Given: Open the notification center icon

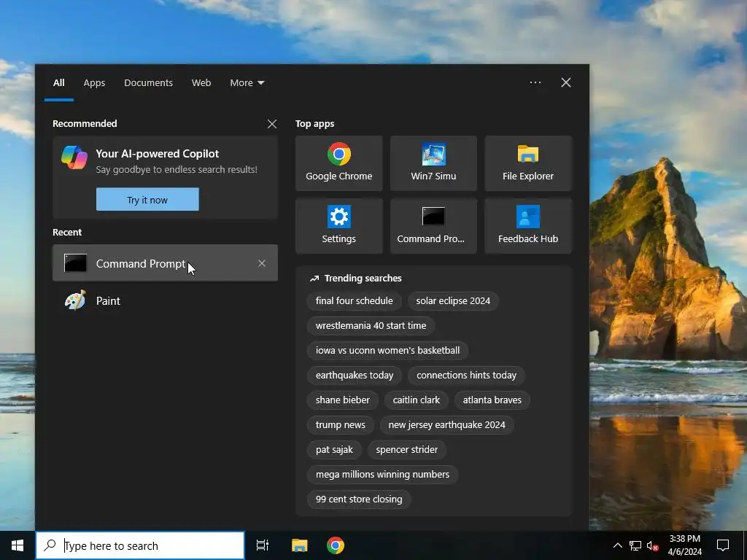Looking at the screenshot, I should 723,545.
